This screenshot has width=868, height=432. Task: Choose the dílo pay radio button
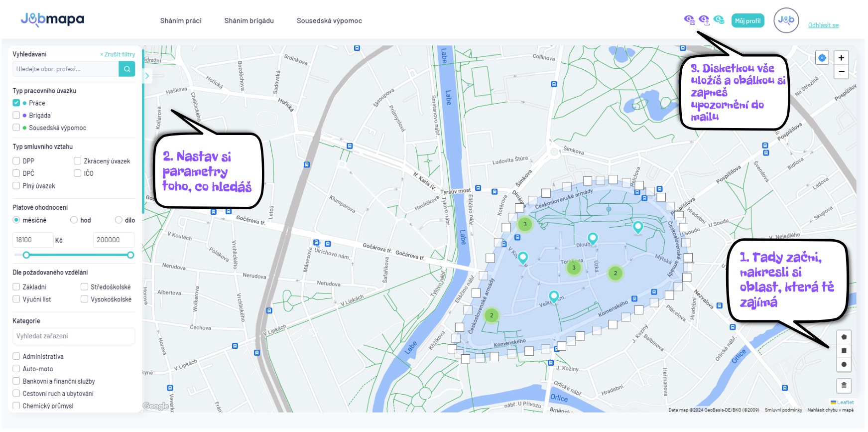coord(119,220)
